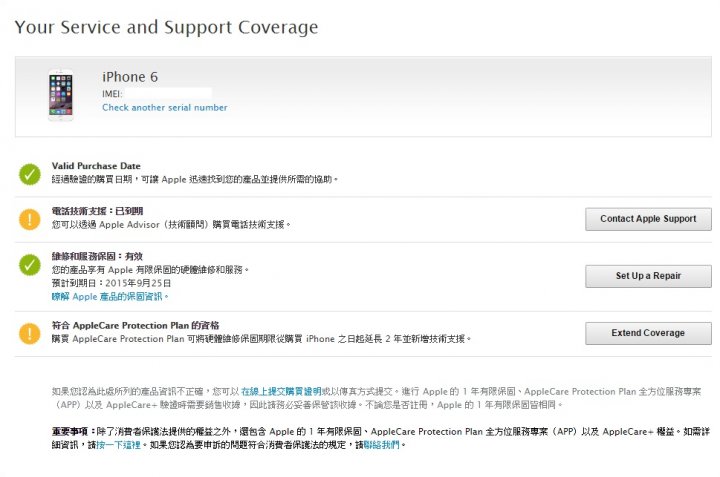
Task: Click the iPhone 6 product image
Action: click(61, 95)
